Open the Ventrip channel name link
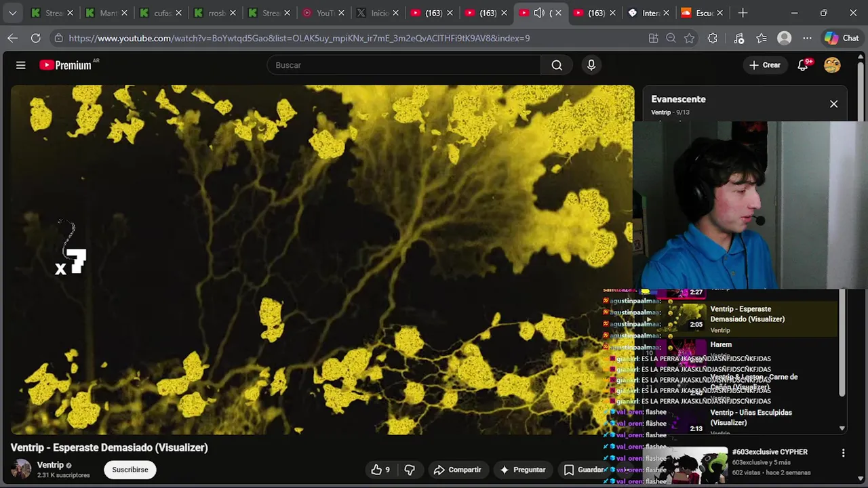 (x=50, y=465)
